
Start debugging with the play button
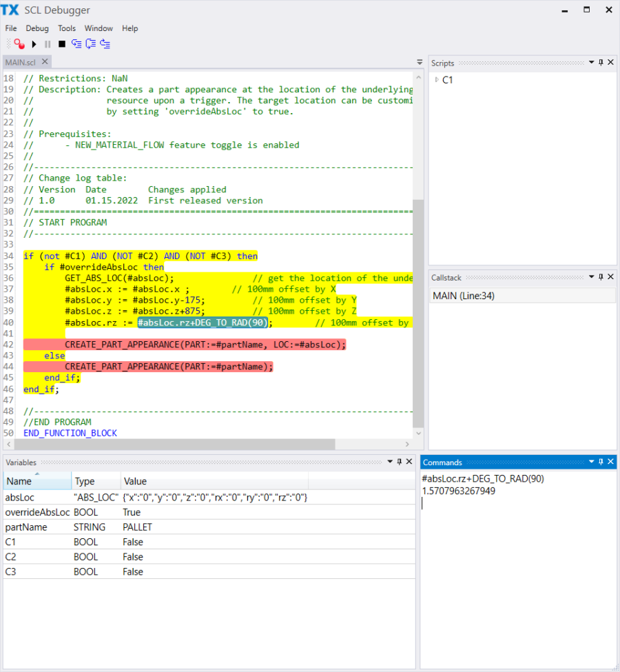[34, 44]
